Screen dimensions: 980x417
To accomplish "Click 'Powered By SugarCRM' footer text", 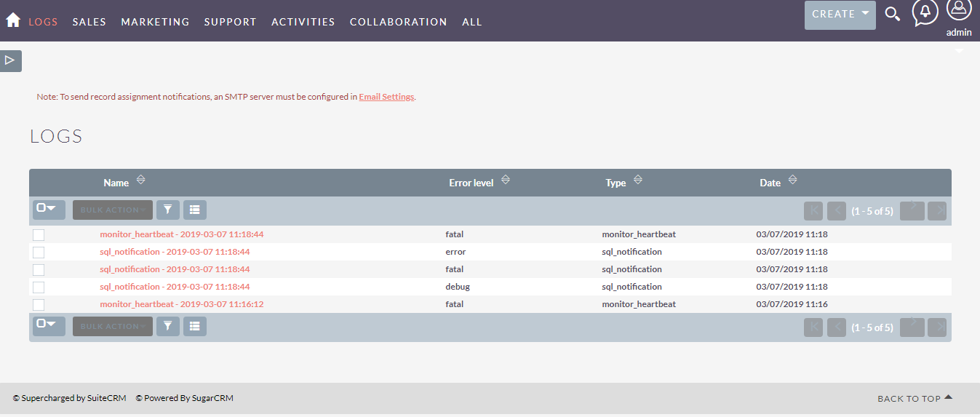I will tap(185, 398).
